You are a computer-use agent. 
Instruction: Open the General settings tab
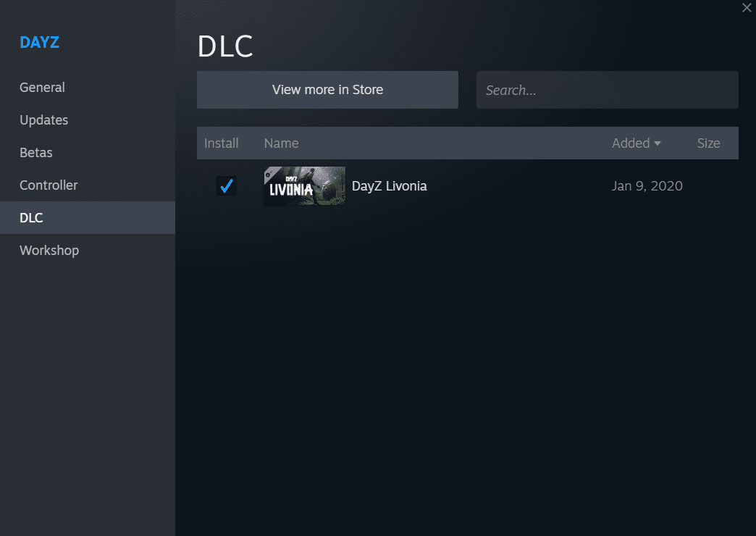[x=88, y=88]
